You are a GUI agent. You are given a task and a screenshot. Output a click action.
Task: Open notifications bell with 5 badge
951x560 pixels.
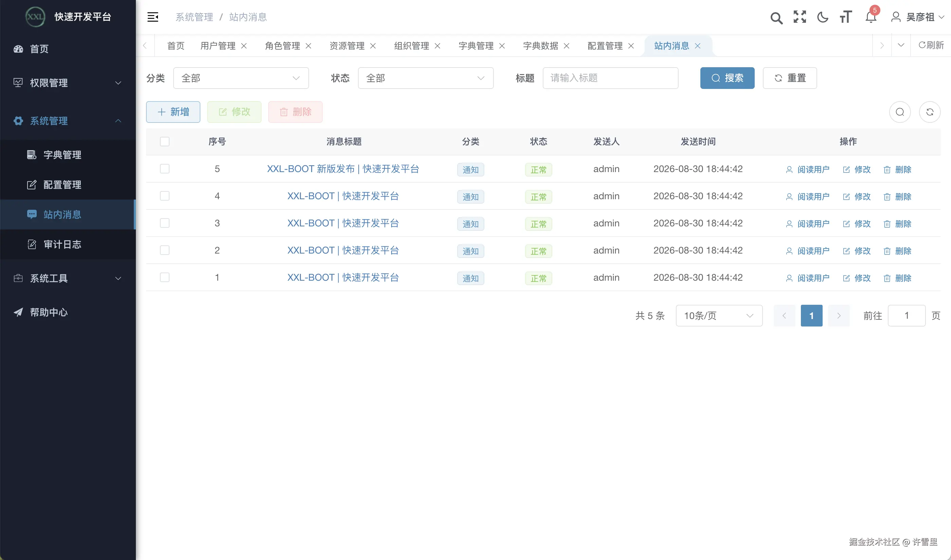click(x=871, y=17)
